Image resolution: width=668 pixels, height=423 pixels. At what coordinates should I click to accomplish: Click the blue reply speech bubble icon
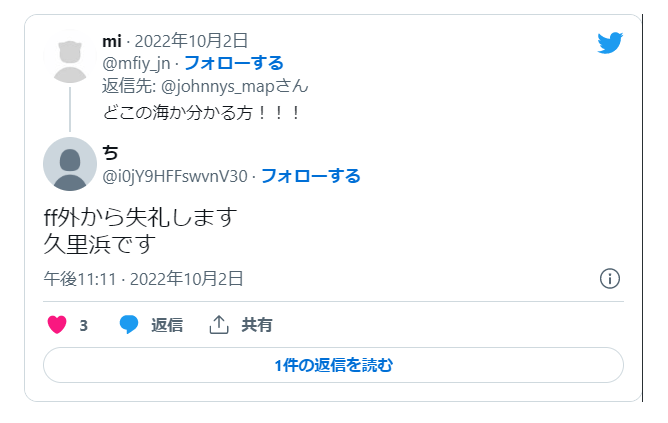pos(129,325)
